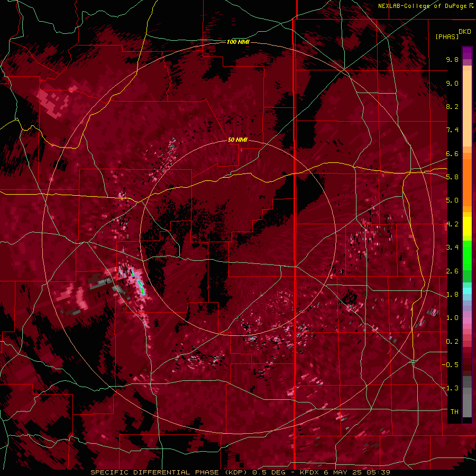Click the 1.0 scale value
The height and width of the screenshot is (476, 476).
(452, 318)
